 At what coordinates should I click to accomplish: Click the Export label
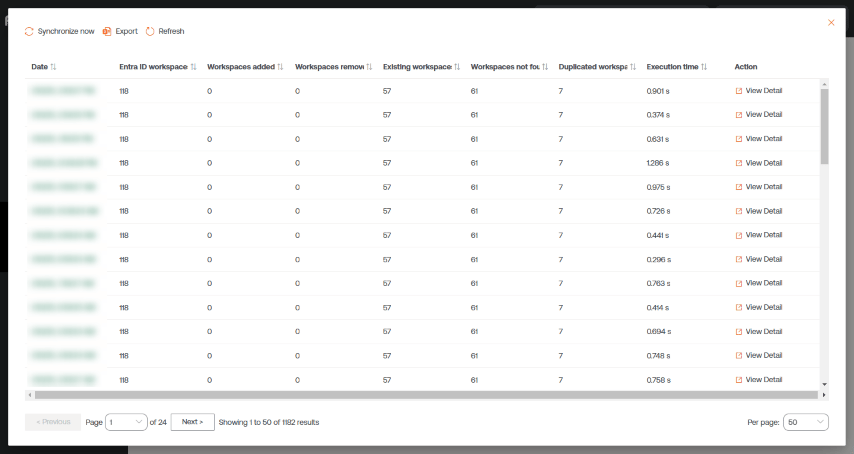click(x=126, y=32)
